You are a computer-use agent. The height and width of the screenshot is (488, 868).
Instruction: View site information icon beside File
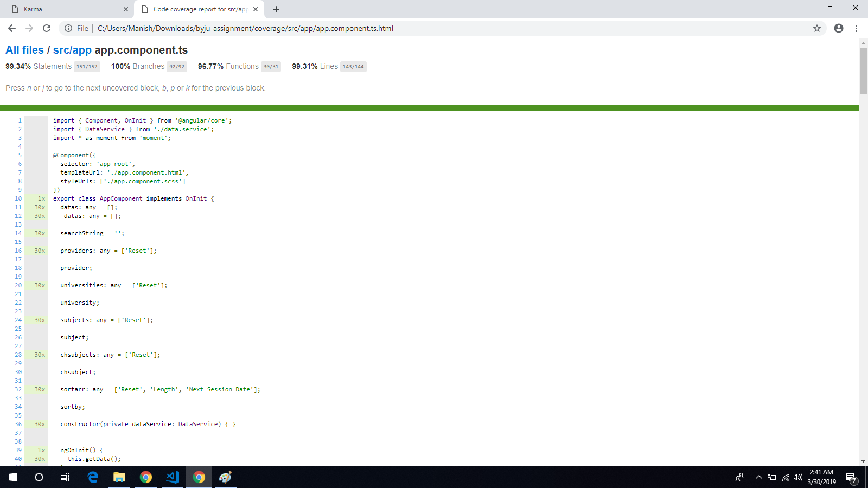(68, 28)
